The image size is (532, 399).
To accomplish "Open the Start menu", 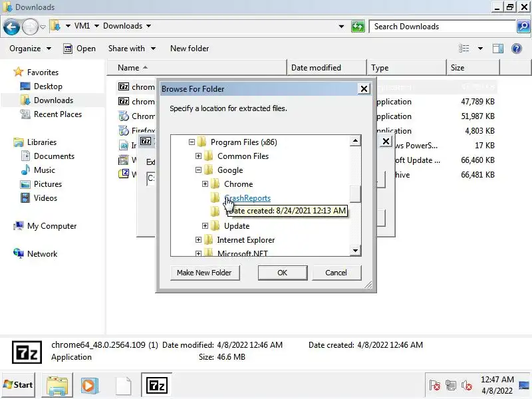I will (x=19, y=385).
